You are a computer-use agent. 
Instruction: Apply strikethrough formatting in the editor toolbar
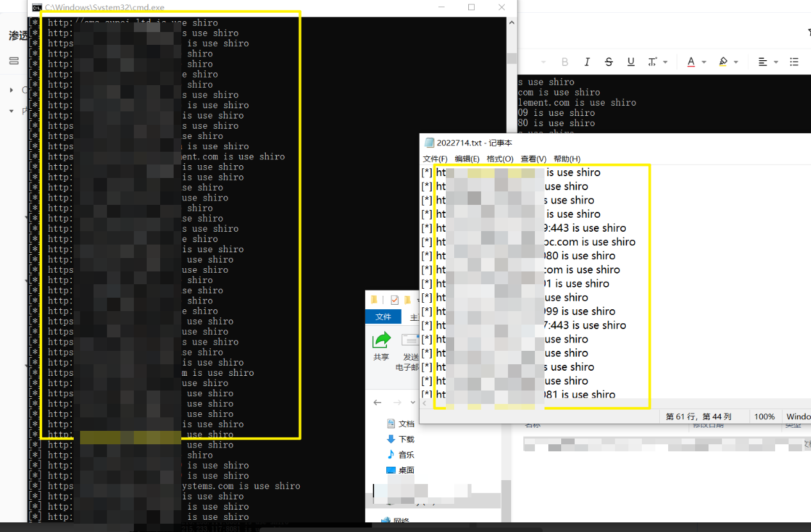(x=609, y=62)
